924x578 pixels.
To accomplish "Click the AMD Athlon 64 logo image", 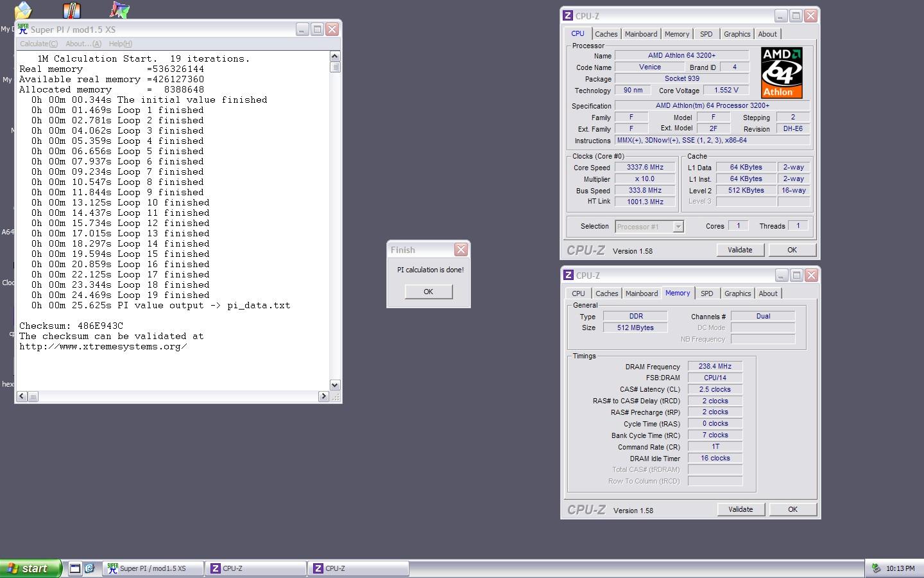I will coord(782,73).
